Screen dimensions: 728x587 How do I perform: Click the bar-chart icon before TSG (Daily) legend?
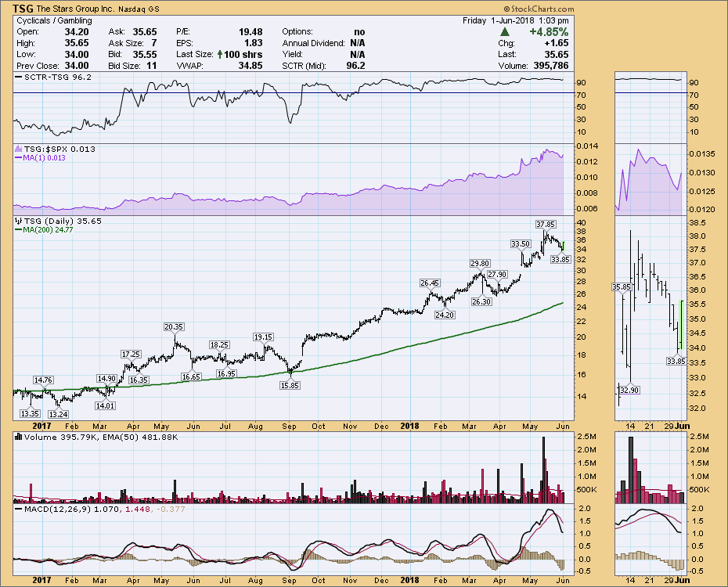click(19, 221)
